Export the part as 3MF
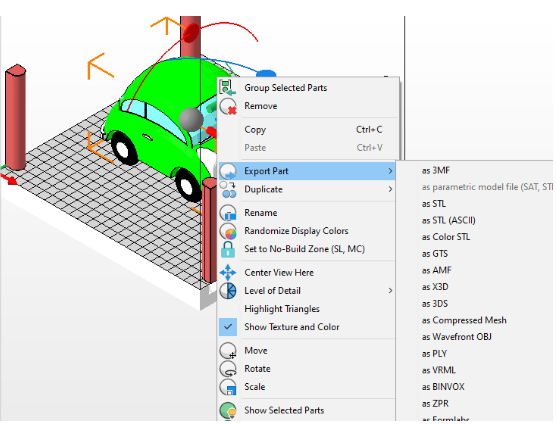This screenshot has height=424, width=556. 435,171
